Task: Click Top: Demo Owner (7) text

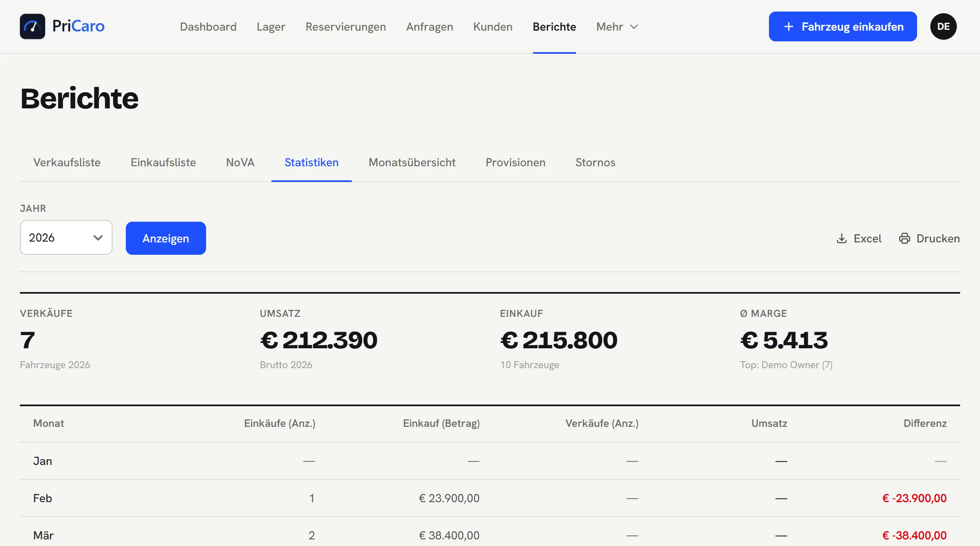Action: click(x=786, y=365)
